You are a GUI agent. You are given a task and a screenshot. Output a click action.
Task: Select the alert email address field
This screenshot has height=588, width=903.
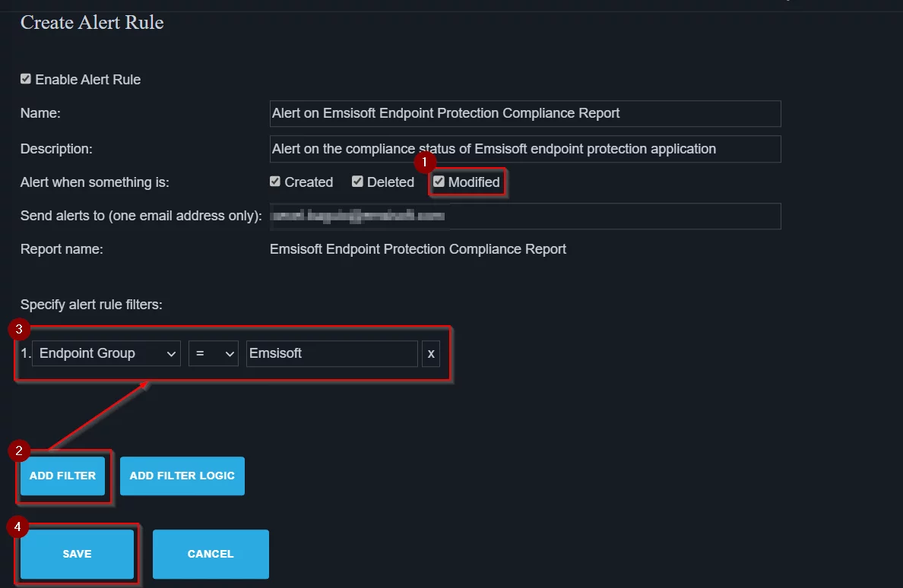click(524, 216)
